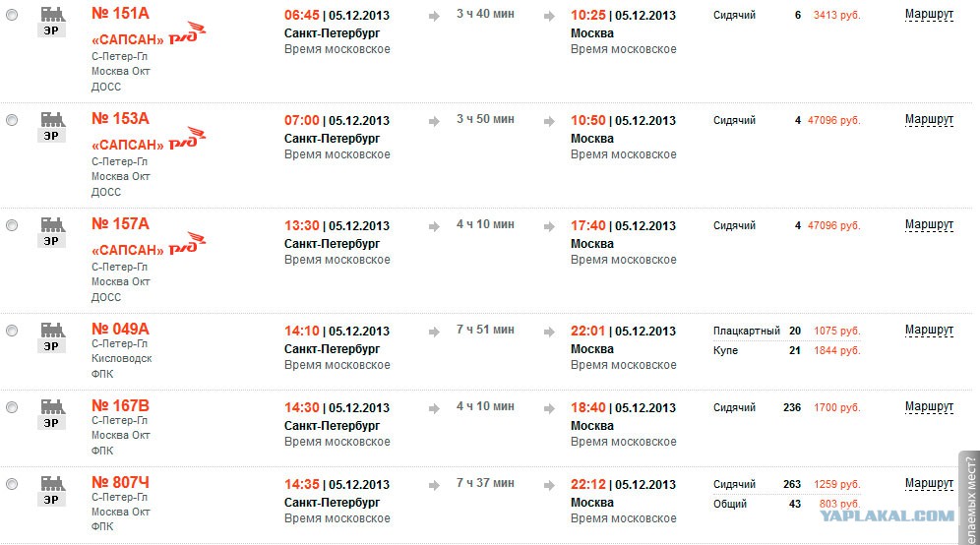Click the ЭР train icon for train 049А
Screen dimensions: 980x545
coord(52,336)
